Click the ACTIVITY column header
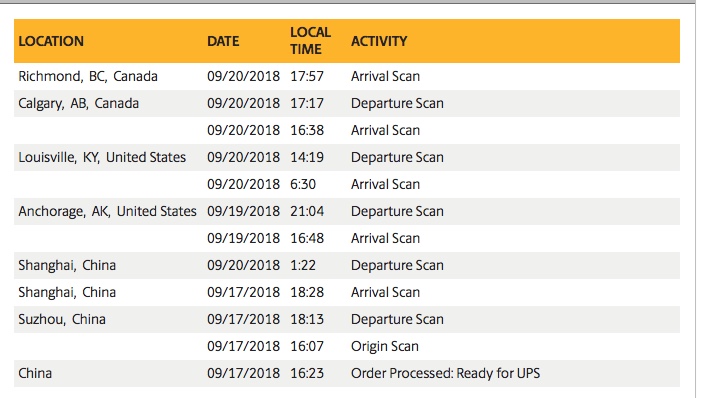The width and height of the screenshot is (703, 398). (x=379, y=41)
